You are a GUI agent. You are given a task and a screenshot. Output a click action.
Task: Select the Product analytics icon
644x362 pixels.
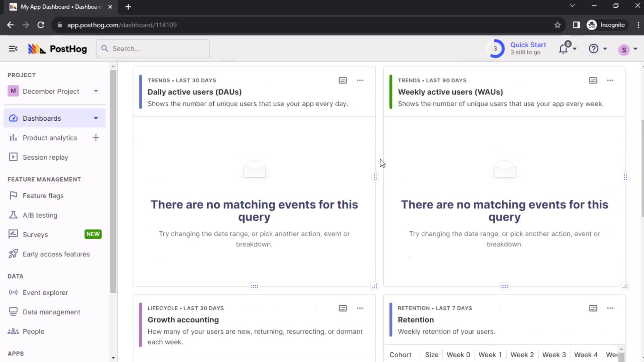pyautogui.click(x=13, y=137)
